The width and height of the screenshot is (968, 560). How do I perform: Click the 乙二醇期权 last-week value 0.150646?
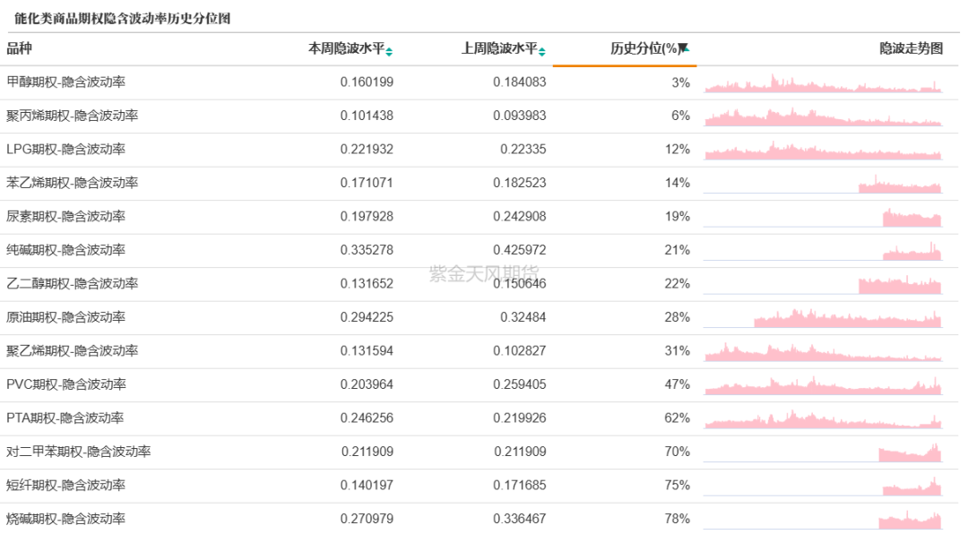519,284
